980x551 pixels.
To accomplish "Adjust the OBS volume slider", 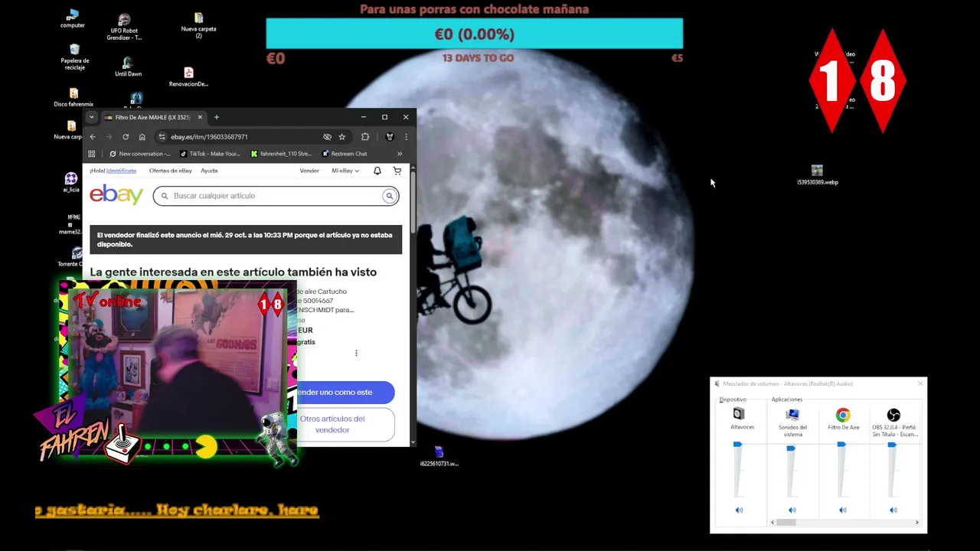I will pyautogui.click(x=892, y=445).
